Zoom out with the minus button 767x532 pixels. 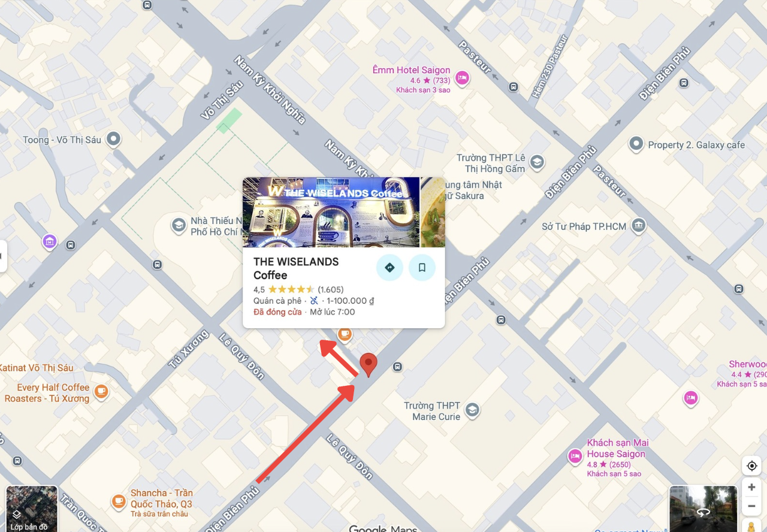(x=751, y=506)
